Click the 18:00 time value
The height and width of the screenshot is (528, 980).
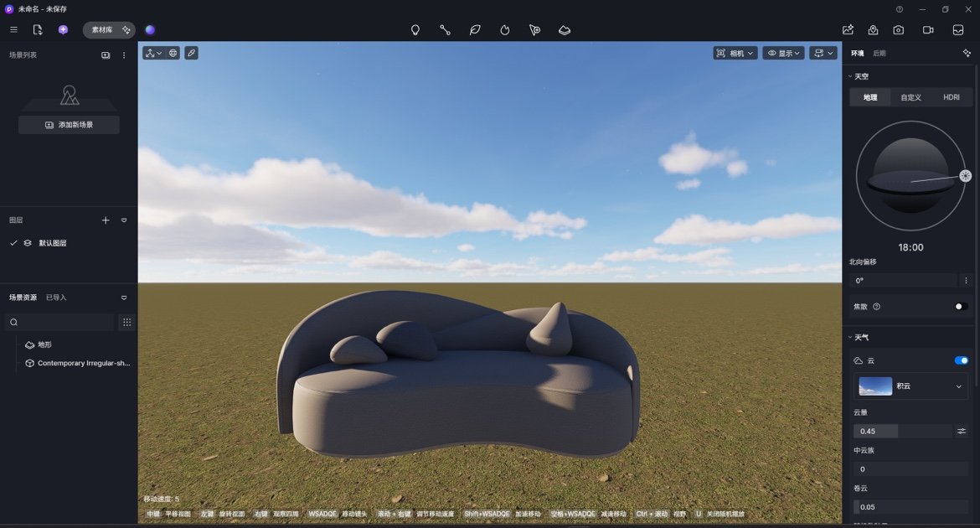click(x=910, y=247)
